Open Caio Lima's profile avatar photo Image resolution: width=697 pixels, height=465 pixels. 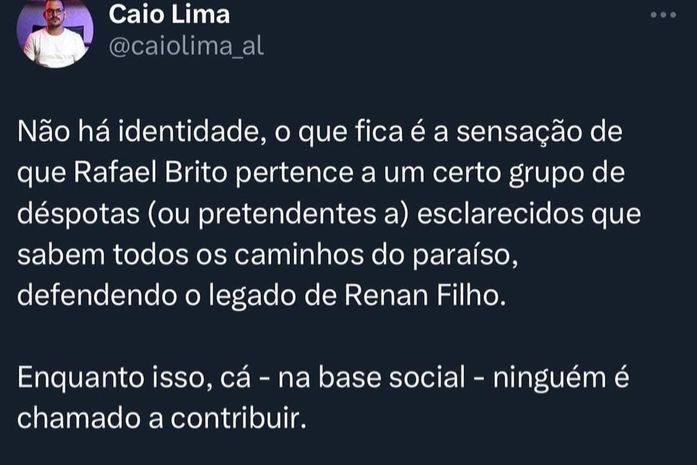point(55,31)
